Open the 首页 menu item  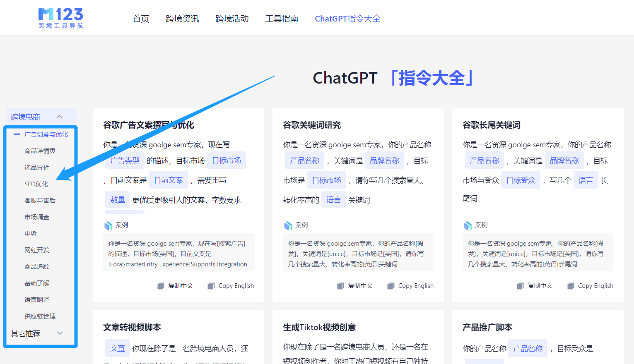(x=141, y=18)
